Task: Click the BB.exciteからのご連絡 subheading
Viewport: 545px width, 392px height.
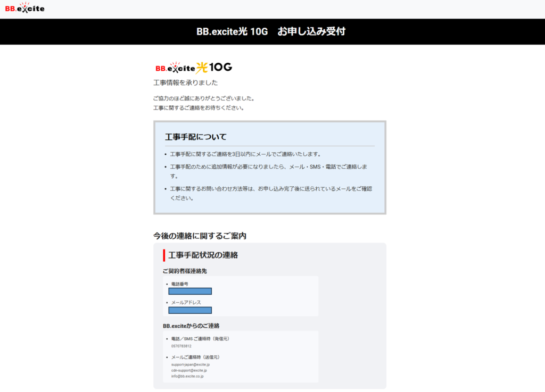Action: 191,326
